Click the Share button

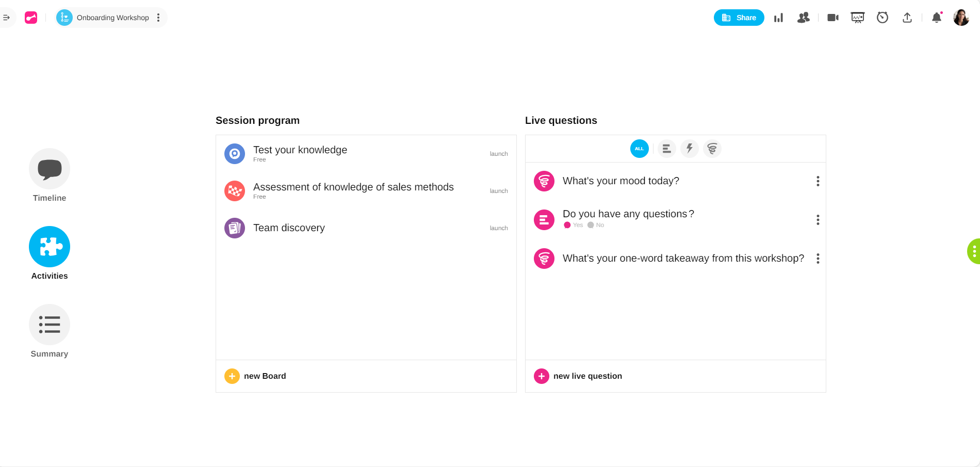pos(739,18)
